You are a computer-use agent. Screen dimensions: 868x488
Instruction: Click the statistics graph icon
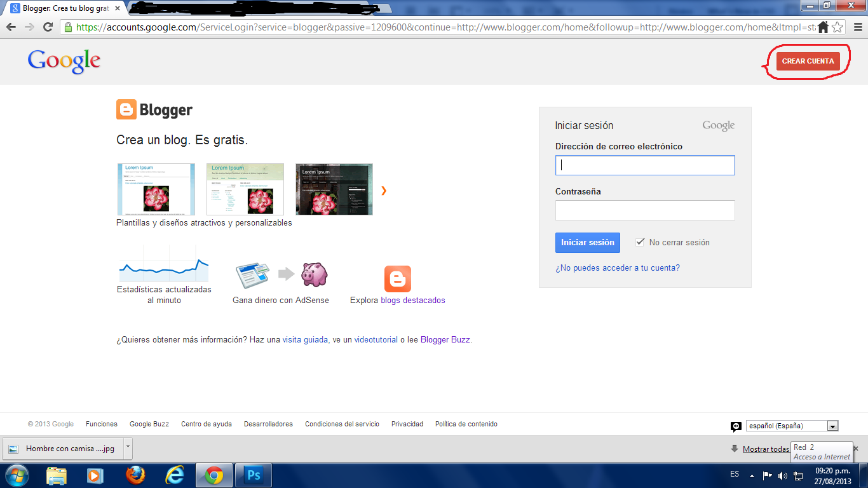(x=163, y=265)
